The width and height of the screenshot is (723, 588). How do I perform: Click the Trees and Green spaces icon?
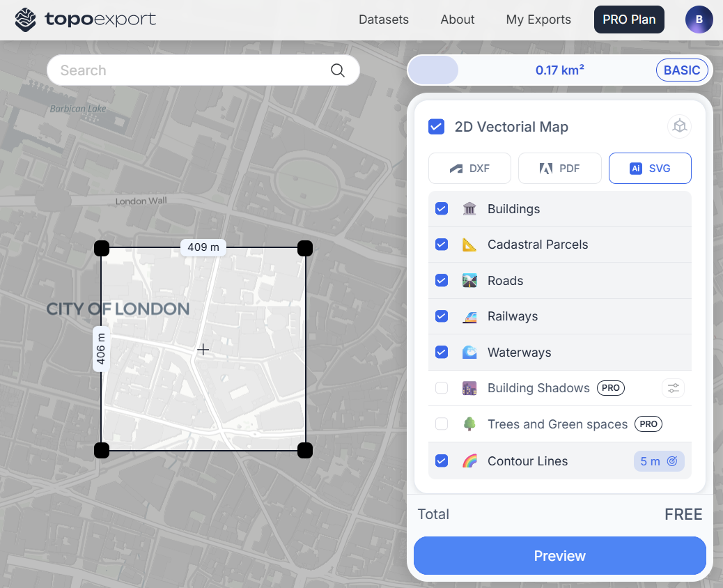tap(469, 424)
